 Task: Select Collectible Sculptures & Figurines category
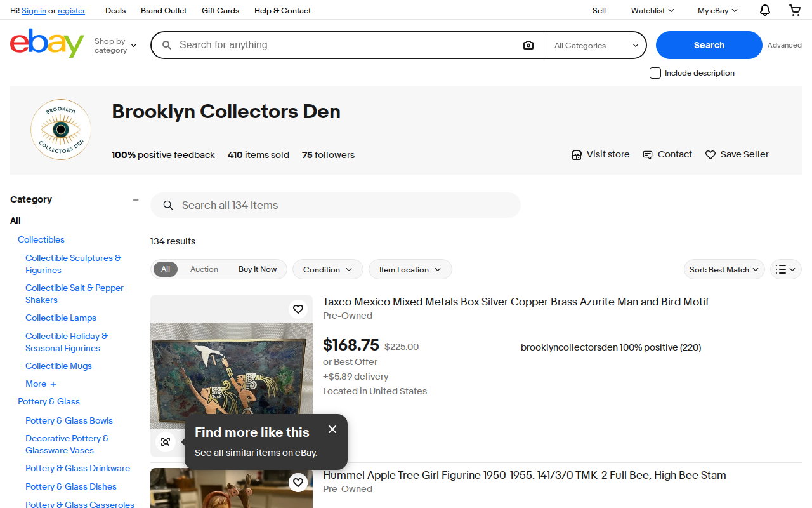(73, 264)
